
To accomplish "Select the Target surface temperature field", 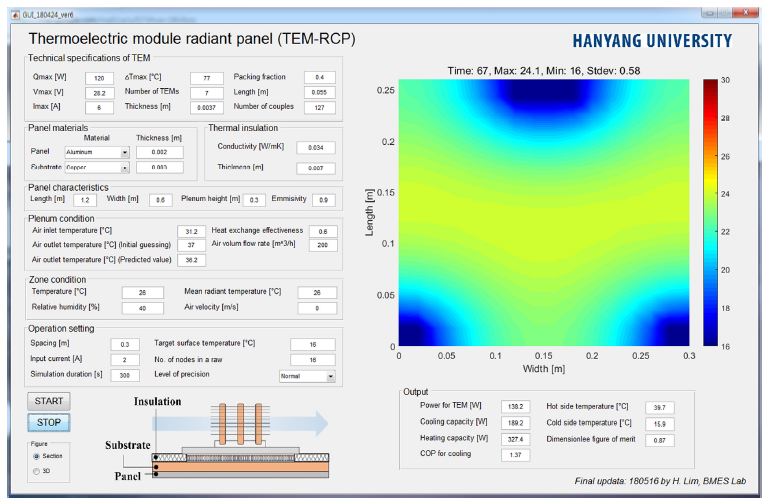I will (312, 344).
